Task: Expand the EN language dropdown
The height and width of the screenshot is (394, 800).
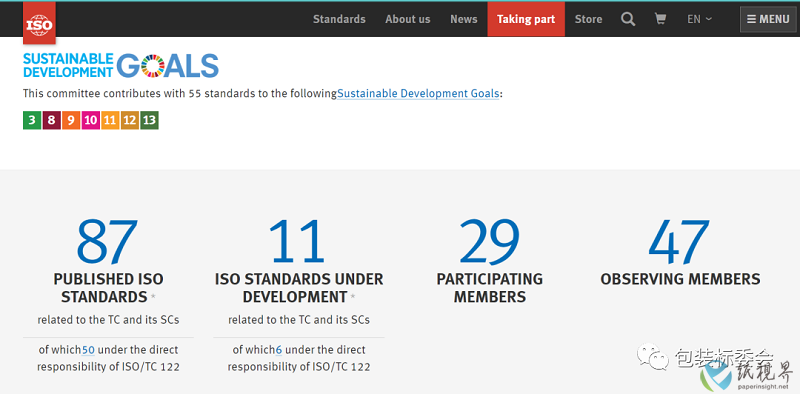Action: (x=699, y=19)
